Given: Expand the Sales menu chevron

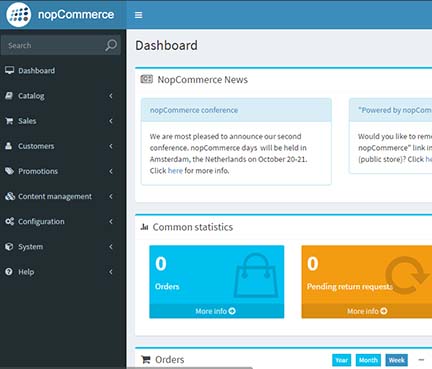Looking at the screenshot, I should [111, 121].
